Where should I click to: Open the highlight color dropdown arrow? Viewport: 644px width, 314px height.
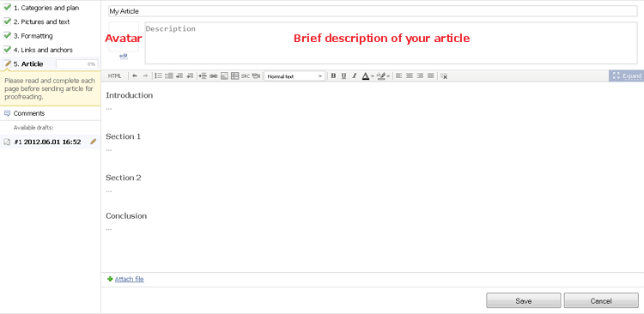click(x=388, y=76)
